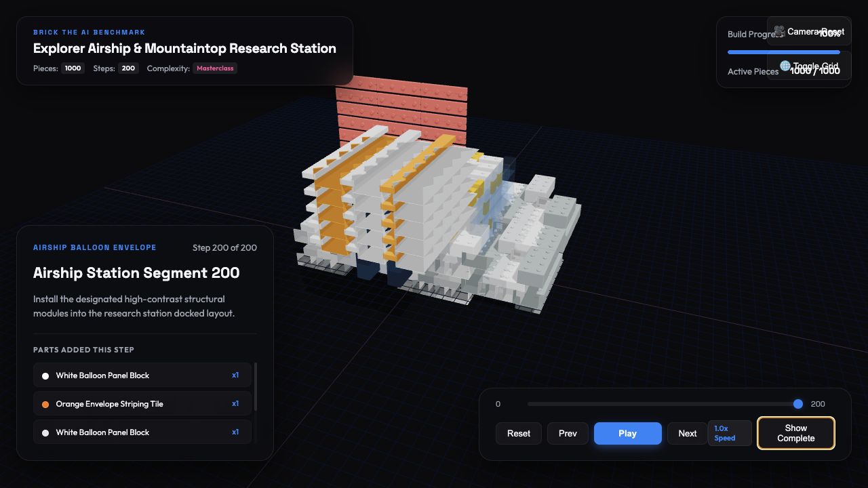Change the 1.0x Speed setting

(x=730, y=433)
